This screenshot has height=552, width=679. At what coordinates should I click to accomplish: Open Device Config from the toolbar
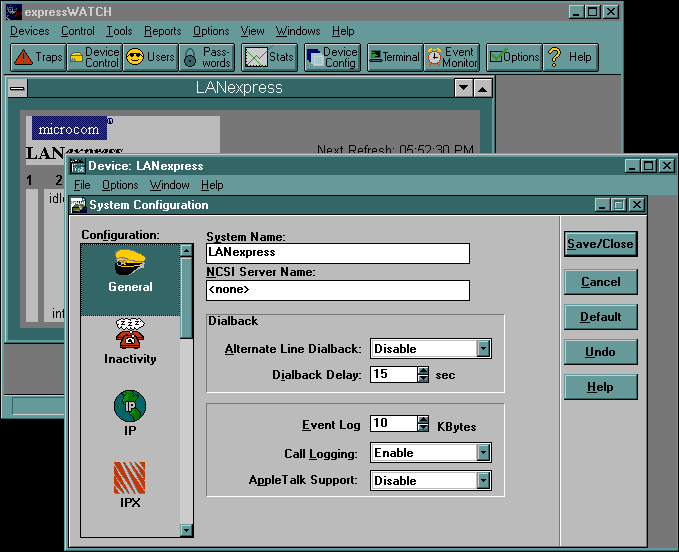click(332, 57)
